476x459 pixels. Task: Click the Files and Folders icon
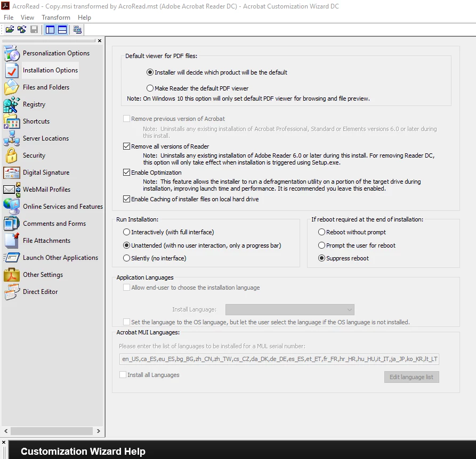(12, 87)
